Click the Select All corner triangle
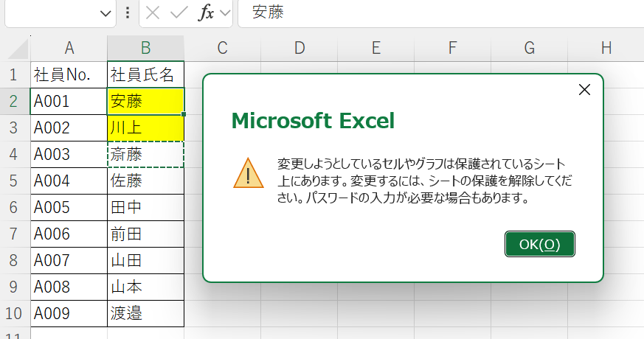Viewport: 644px width, 339px height. coord(17,49)
